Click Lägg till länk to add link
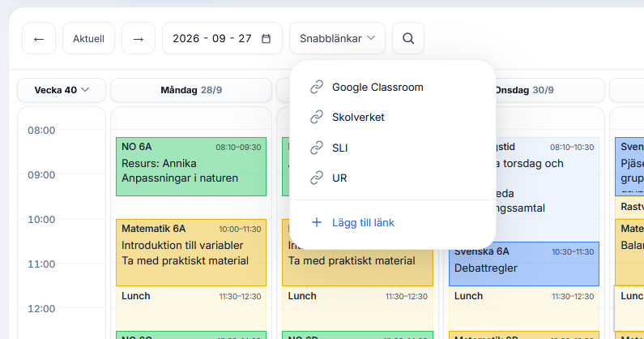 (393, 222)
